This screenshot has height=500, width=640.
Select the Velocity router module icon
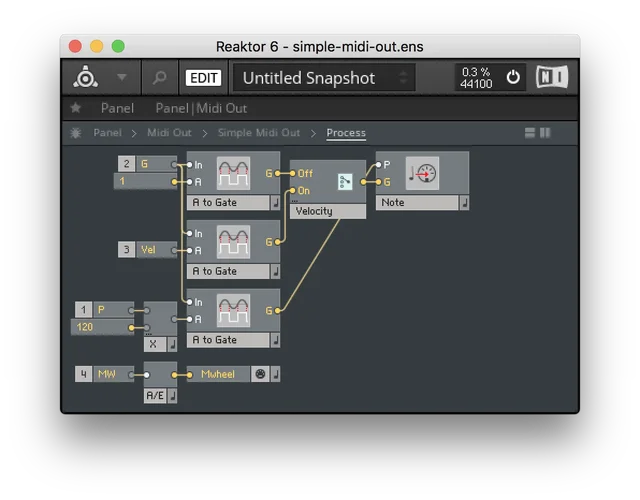pos(345,182)
